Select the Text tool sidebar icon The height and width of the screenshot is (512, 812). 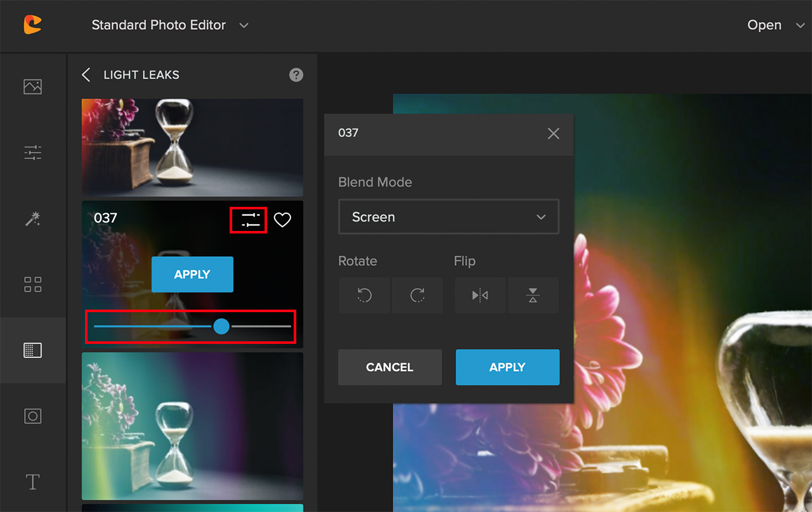[32, 482]
